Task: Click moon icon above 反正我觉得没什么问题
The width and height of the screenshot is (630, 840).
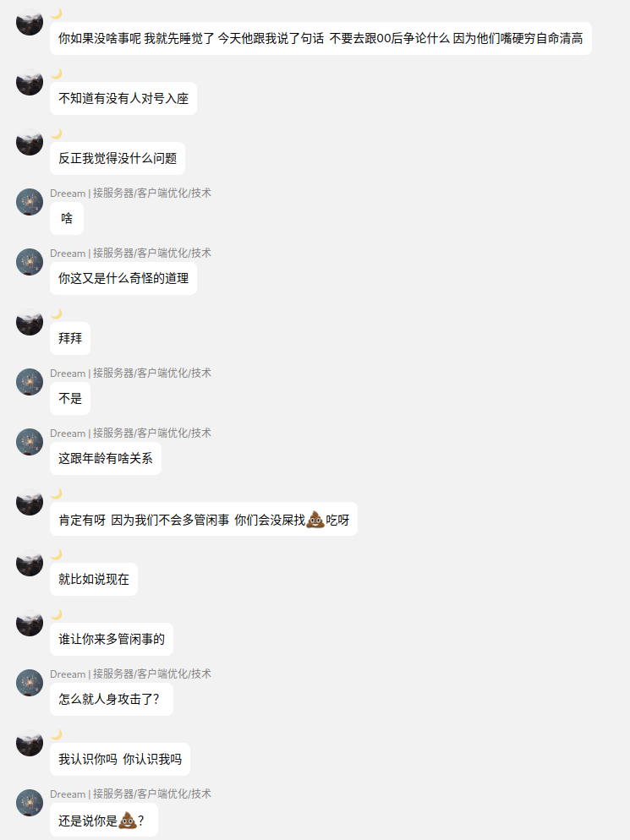Action: pos(57,133)
